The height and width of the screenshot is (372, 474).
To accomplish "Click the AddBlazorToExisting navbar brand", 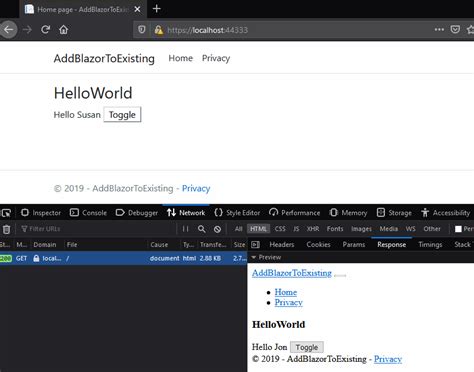I will (x=104, y=58).
